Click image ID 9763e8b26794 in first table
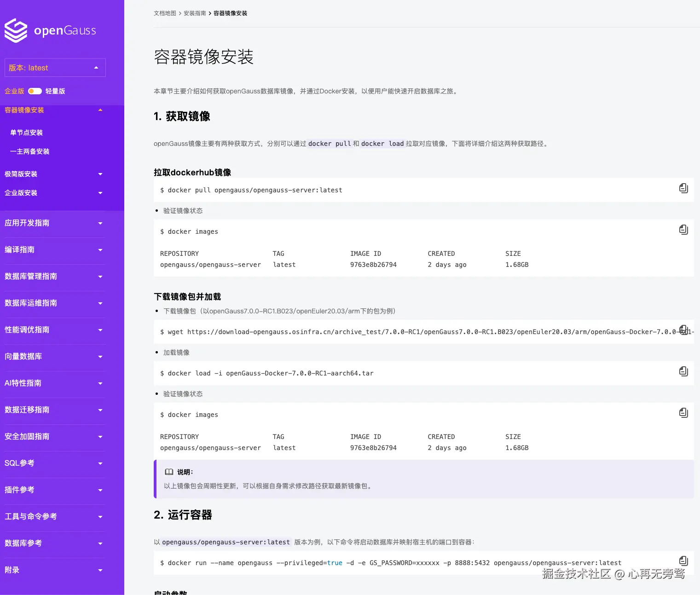700x595 pixels. pos(373,265)
